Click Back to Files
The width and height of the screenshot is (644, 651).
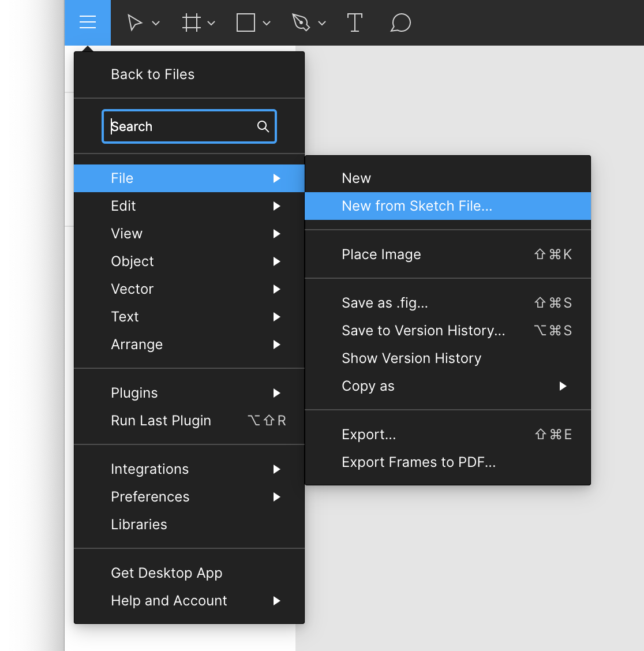[152, 74]
